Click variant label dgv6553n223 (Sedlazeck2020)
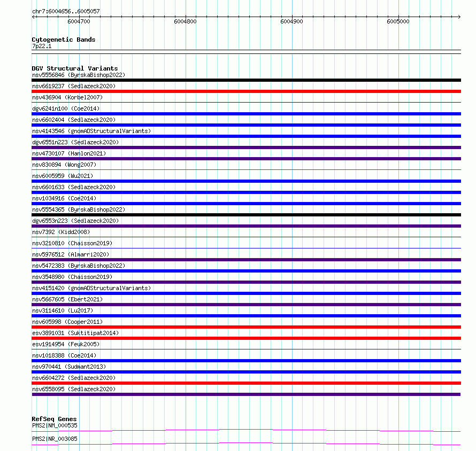 [75, 221]
